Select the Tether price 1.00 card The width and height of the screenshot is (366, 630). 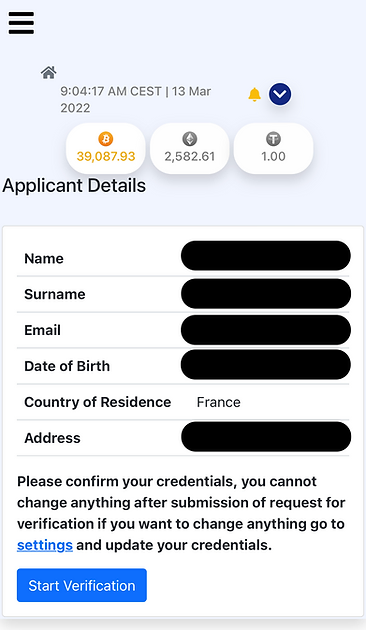[273, 149]
